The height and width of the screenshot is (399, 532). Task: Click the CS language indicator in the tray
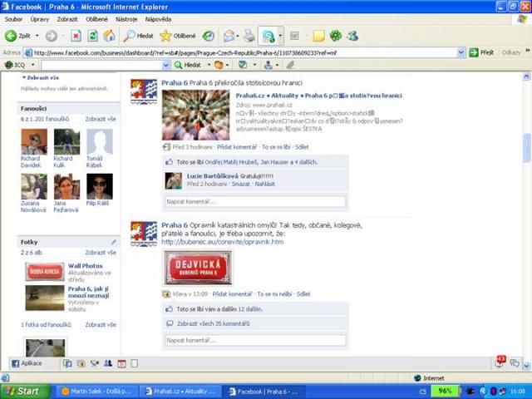423,392
